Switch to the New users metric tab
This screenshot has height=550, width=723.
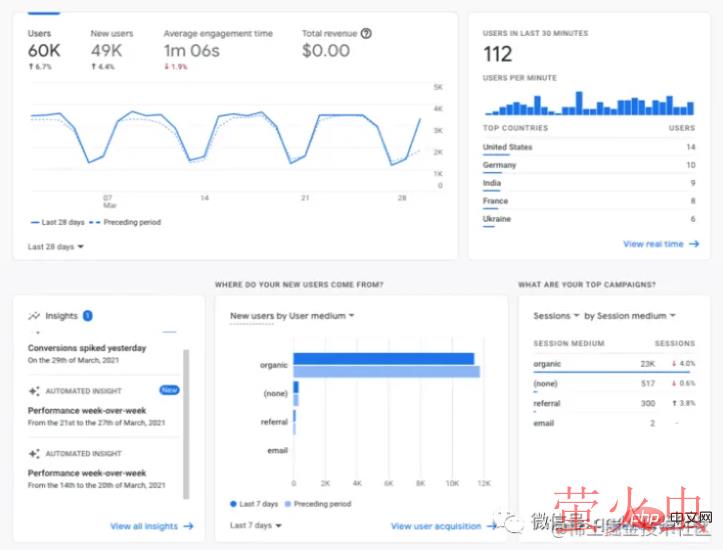[x=113, y=43]
